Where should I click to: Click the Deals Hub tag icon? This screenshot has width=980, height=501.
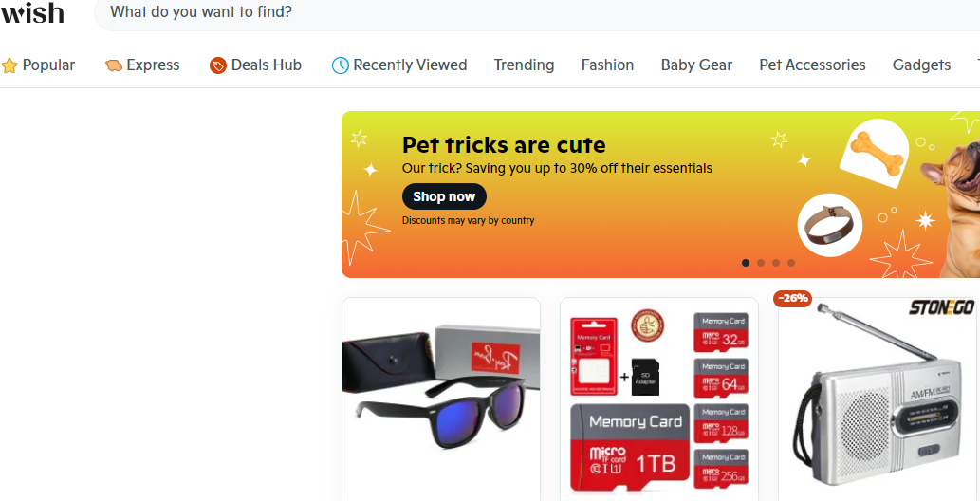tap(217, 65)
